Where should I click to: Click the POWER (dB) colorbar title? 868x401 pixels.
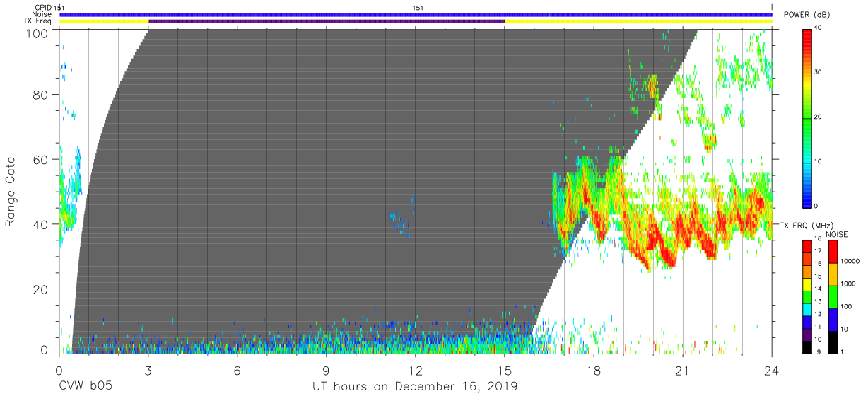[806, 15]
